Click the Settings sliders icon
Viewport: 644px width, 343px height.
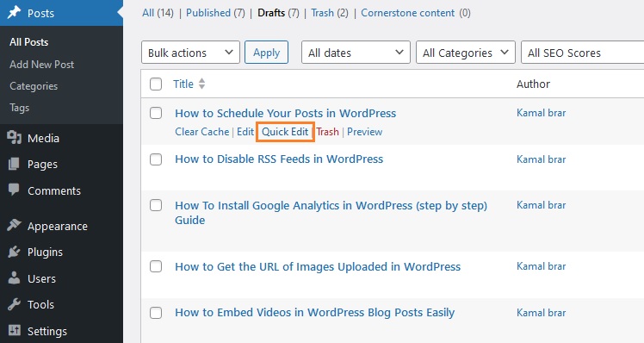(14, 330)
